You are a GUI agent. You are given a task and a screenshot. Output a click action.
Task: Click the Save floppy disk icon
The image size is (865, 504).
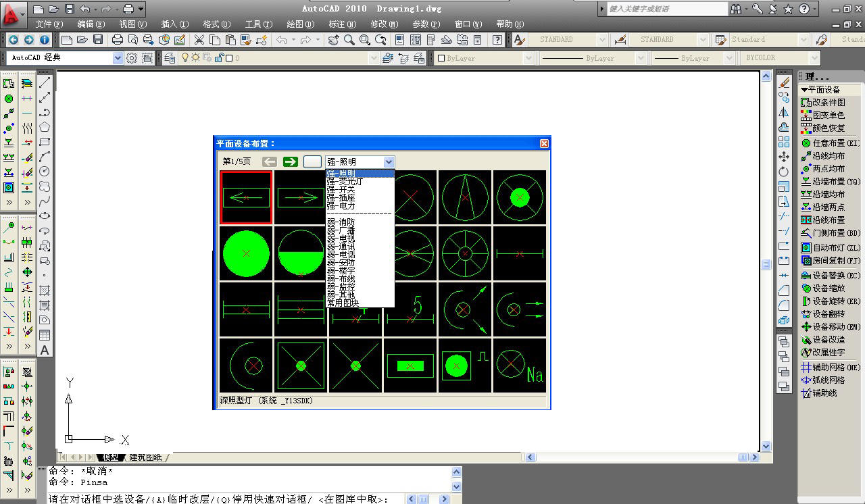(99, 40)
